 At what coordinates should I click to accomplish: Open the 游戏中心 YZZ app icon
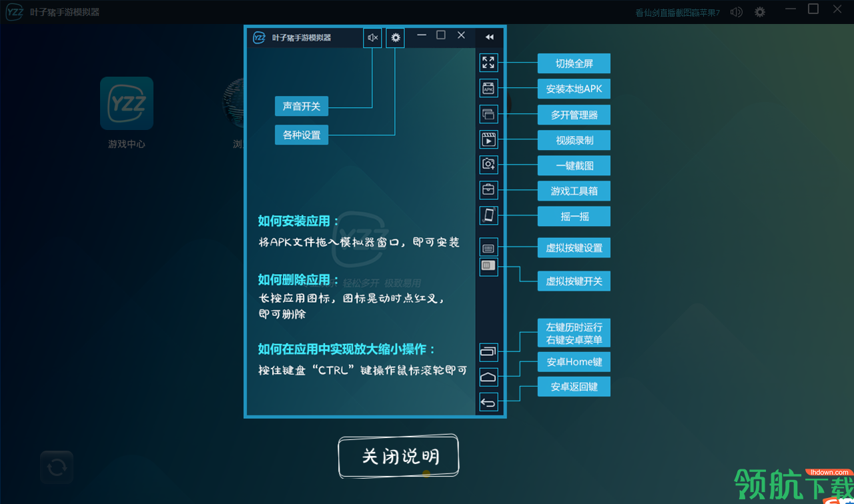coord(127,103)
